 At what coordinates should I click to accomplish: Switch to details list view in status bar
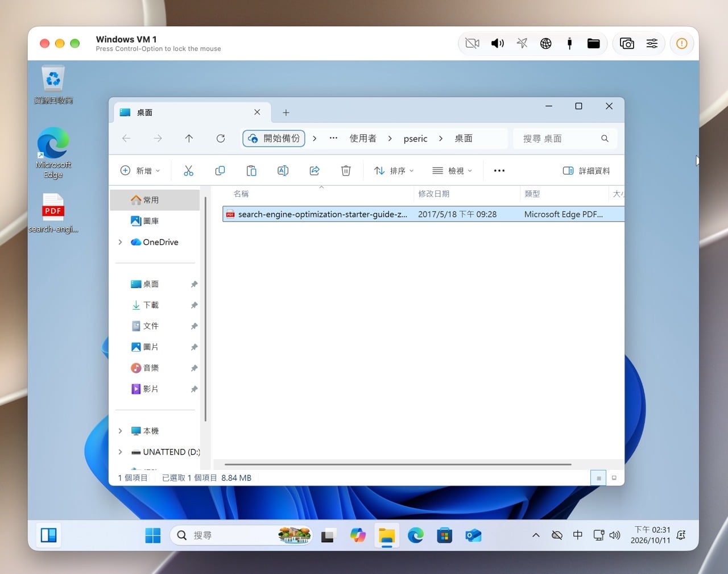[x=598, y=478]
